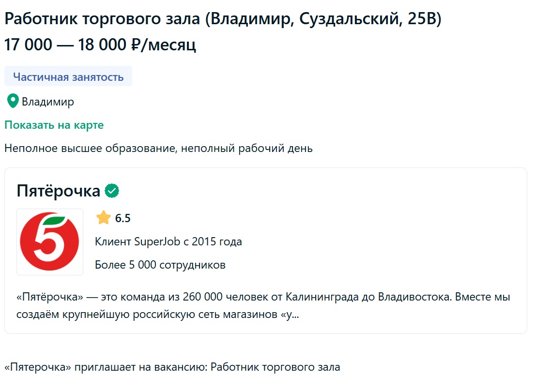Click the 6.5 rating value
Screen dimensions: 536x392
[123, 218]
